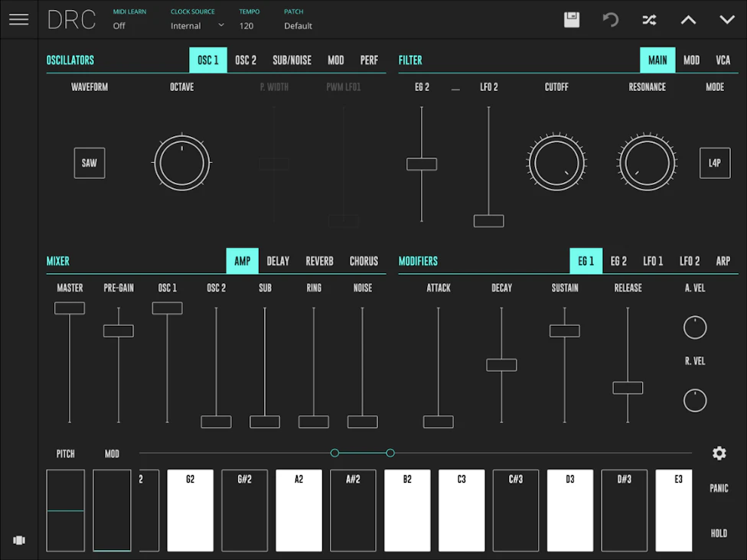
Task: Open the Patch selector showing Default
Action: (x=297, y=25)
